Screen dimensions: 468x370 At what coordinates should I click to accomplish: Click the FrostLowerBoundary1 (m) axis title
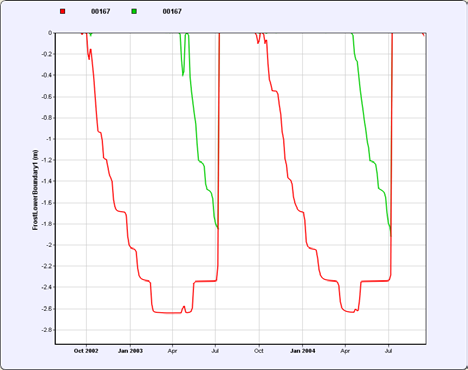pyautogui.click(x=35, y=190)
